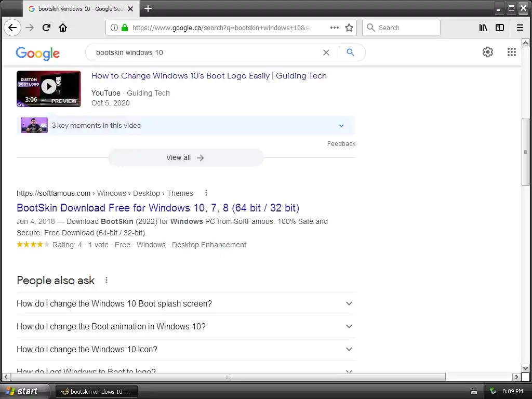Open three-dot options beside softfamous result
Image resolution: width=532 pixels, height=399 pixels.
pyautogui.click(x=206, y=193)
